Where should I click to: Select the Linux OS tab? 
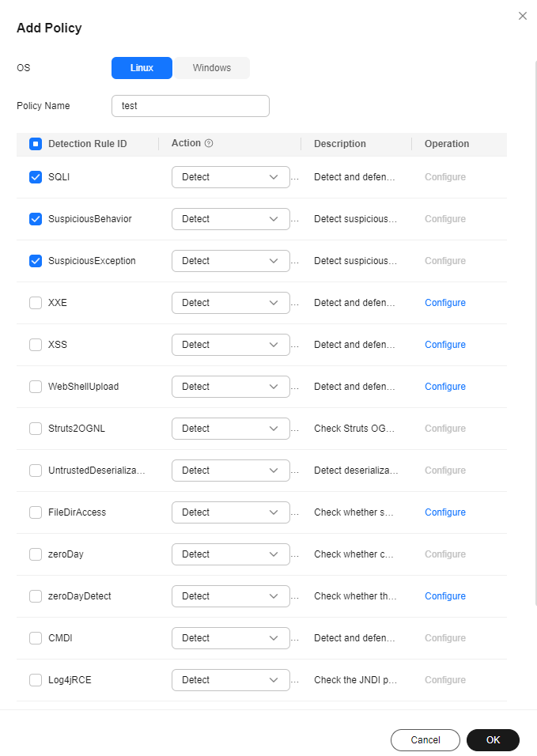point(142,68)
